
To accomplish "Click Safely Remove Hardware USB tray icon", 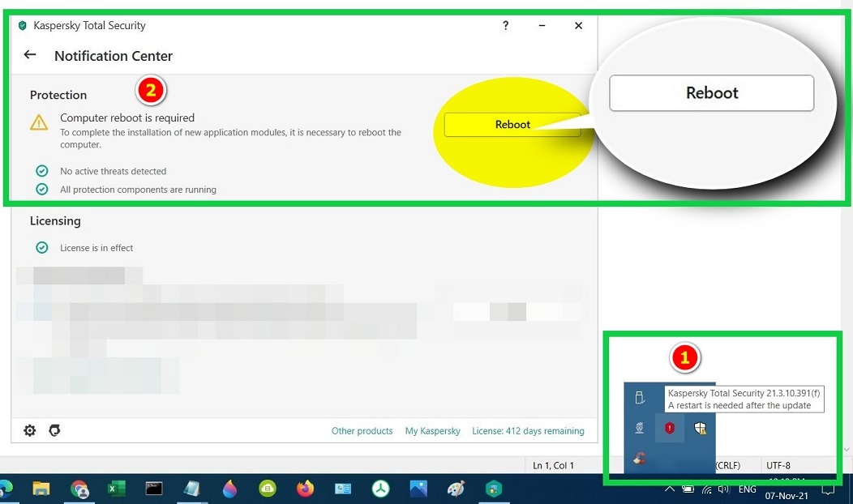I will click(x=640, y=397).
